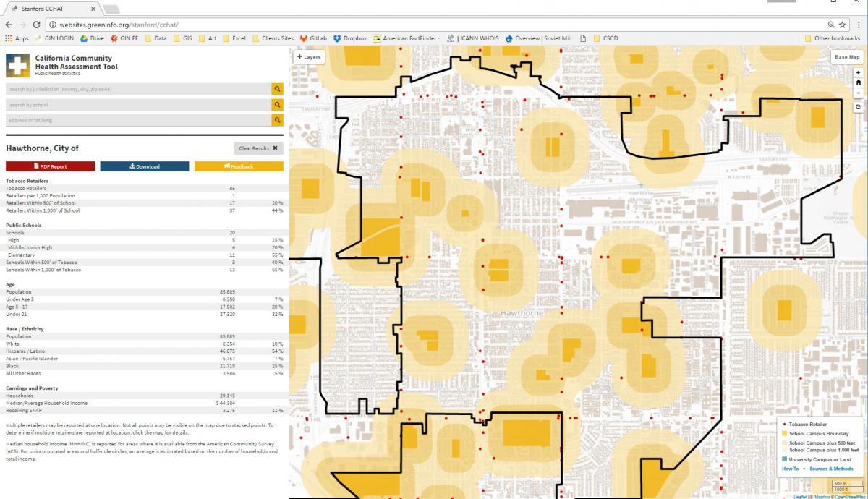This screenshot has width=868, height=499.
Task: Open the Clients Sites bookmarks folder
Action: (273, 38)
